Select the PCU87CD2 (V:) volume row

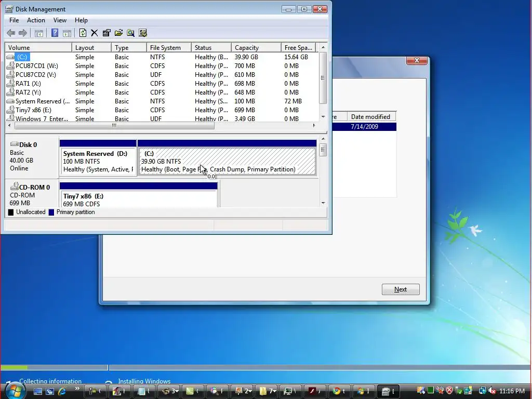[162, 75]
